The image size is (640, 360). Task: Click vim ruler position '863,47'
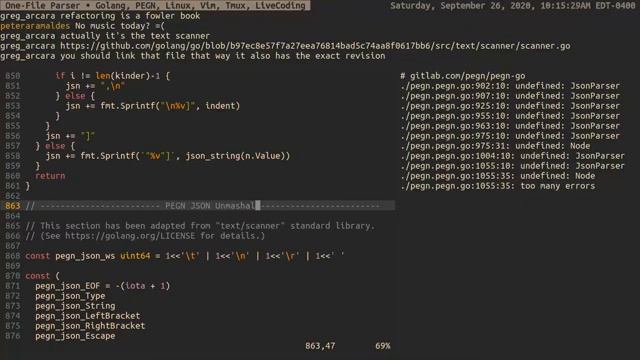pyautogui.click(x=320, y=346)
